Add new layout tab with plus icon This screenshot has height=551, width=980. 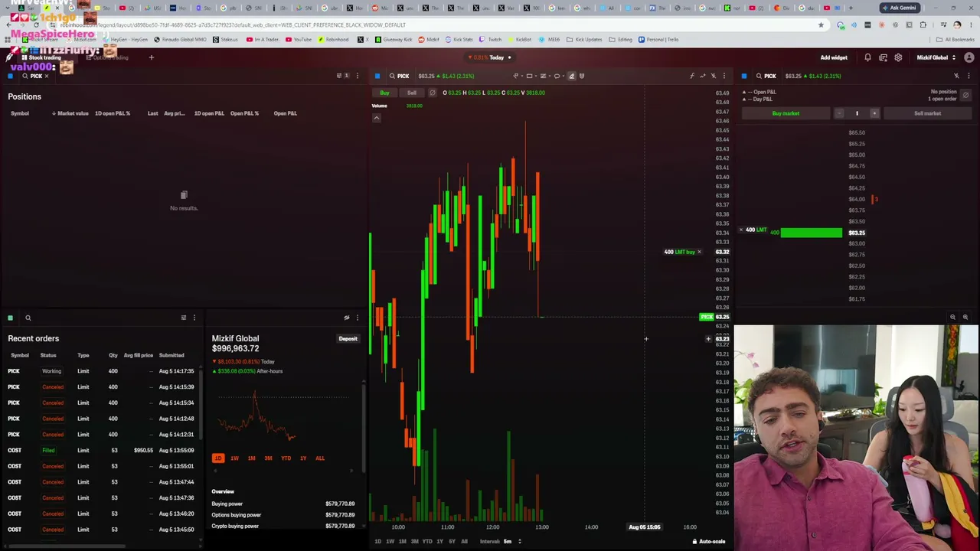[151, 57]
